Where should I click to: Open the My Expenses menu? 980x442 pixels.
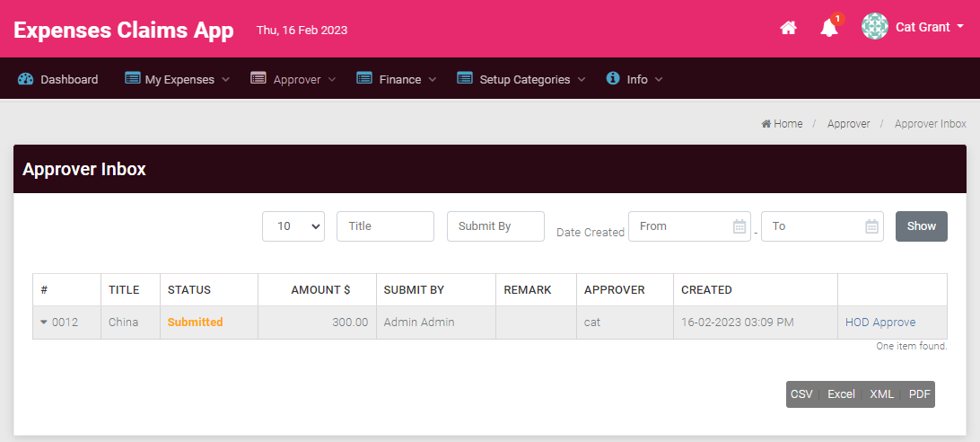click(x=178, y=80)
